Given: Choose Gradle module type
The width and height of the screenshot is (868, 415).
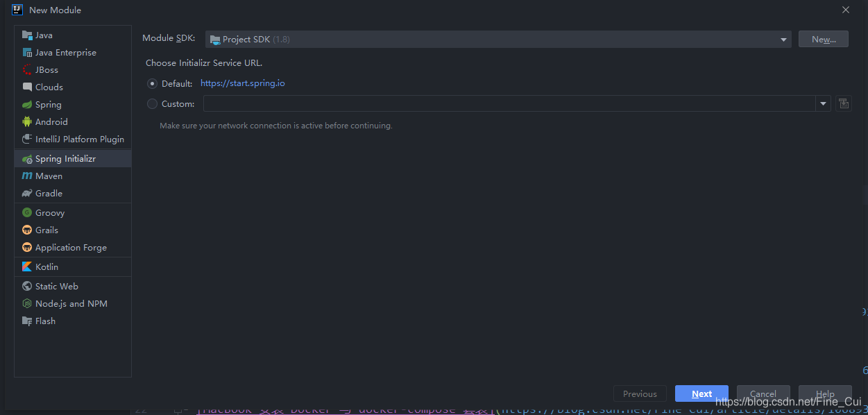Looking at the screenshot, I should 73,194.
